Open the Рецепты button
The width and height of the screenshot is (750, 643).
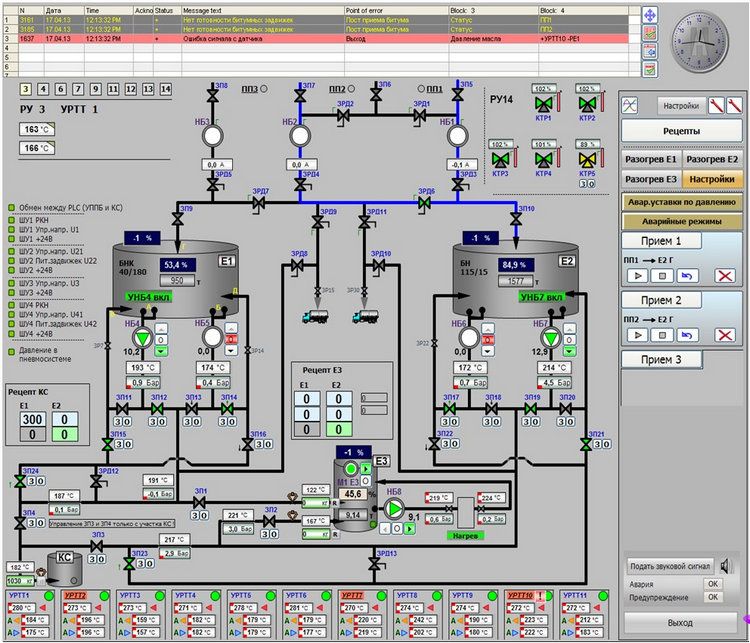pos(682,131)
